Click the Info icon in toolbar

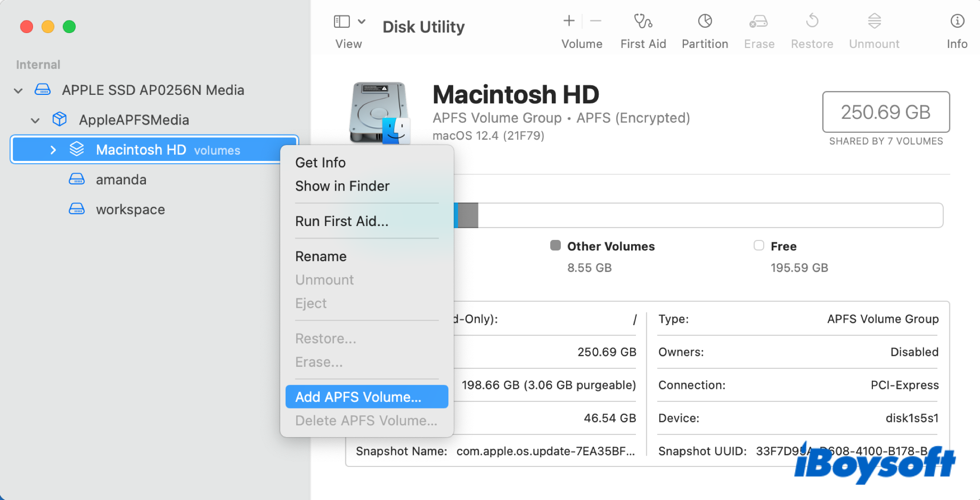click(957, 22)
